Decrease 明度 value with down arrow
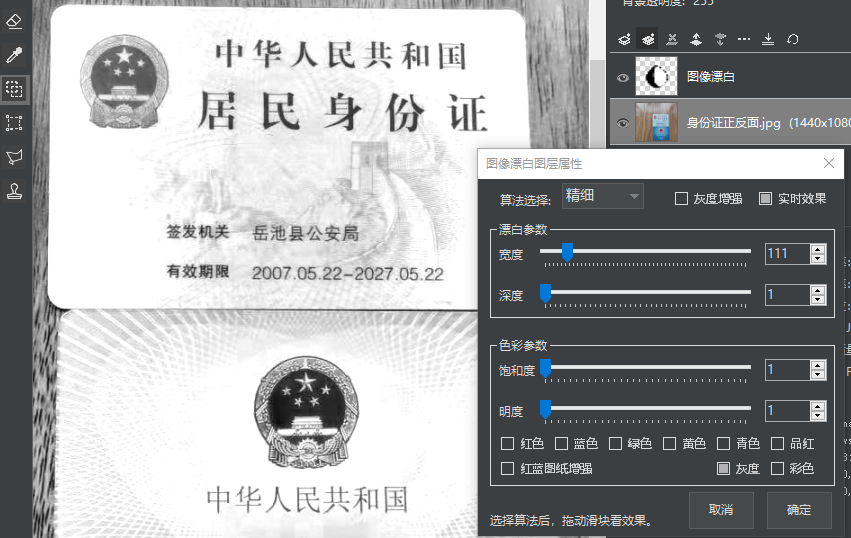The width and height of the screenshot is (851, 538). pos(818,416)
